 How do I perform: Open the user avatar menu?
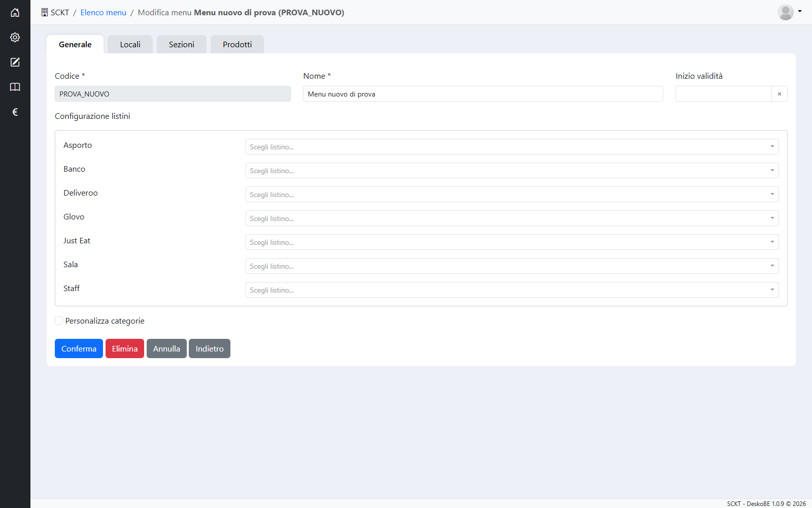790,12
